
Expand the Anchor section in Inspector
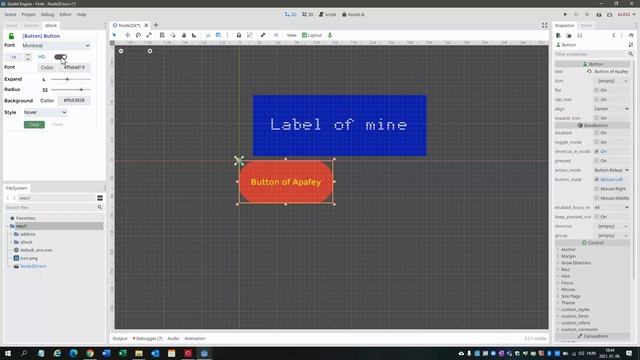(568, 249)
